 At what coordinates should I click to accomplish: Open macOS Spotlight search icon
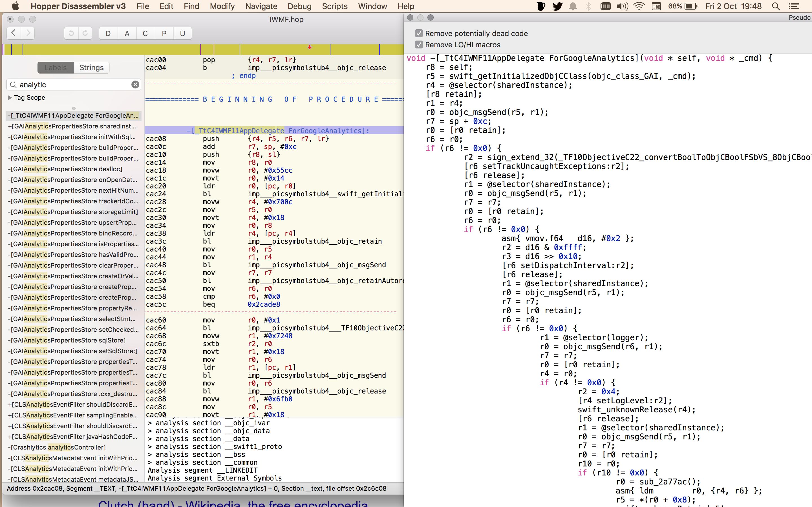pos(776,6)
